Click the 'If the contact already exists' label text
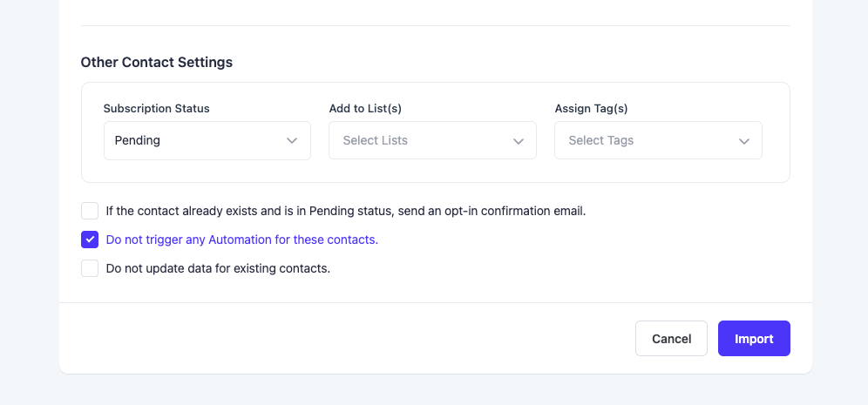The height and width of the screenshot is (405, 868). [346, 212]
